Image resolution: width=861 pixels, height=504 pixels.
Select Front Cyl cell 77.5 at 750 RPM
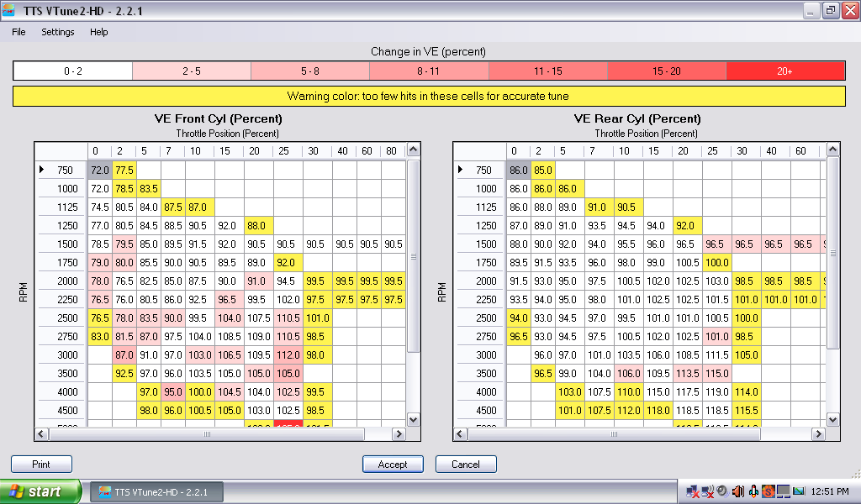[x=124, y=170]
